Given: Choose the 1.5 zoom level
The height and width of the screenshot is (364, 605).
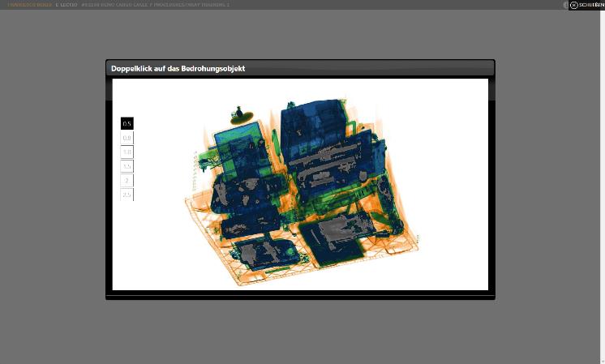Looking at the screenshot, I should pyautogui.click(x=127, y=166).
